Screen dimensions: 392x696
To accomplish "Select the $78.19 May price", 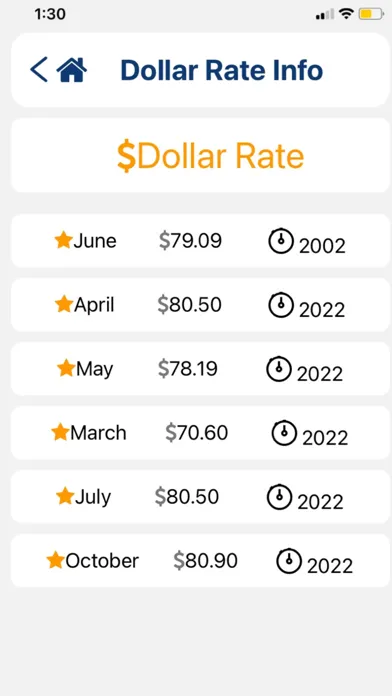I will 188,368.
